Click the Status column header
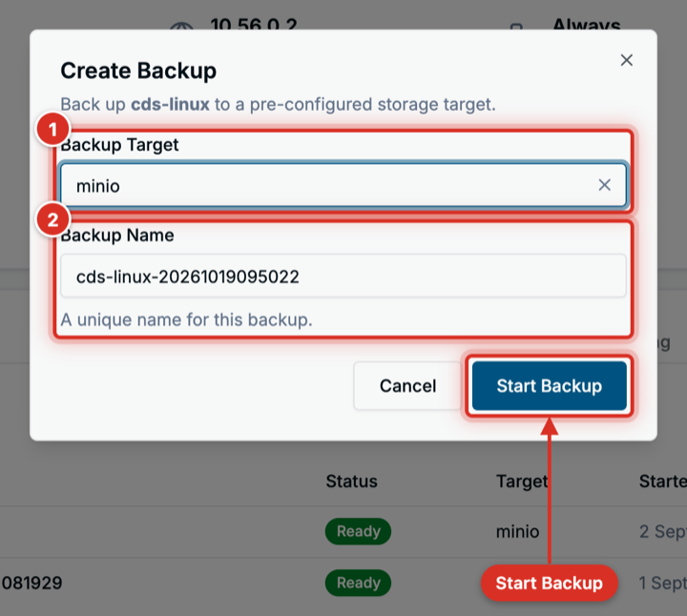This screenshot has height=616, width=687. tap(351, 482)
